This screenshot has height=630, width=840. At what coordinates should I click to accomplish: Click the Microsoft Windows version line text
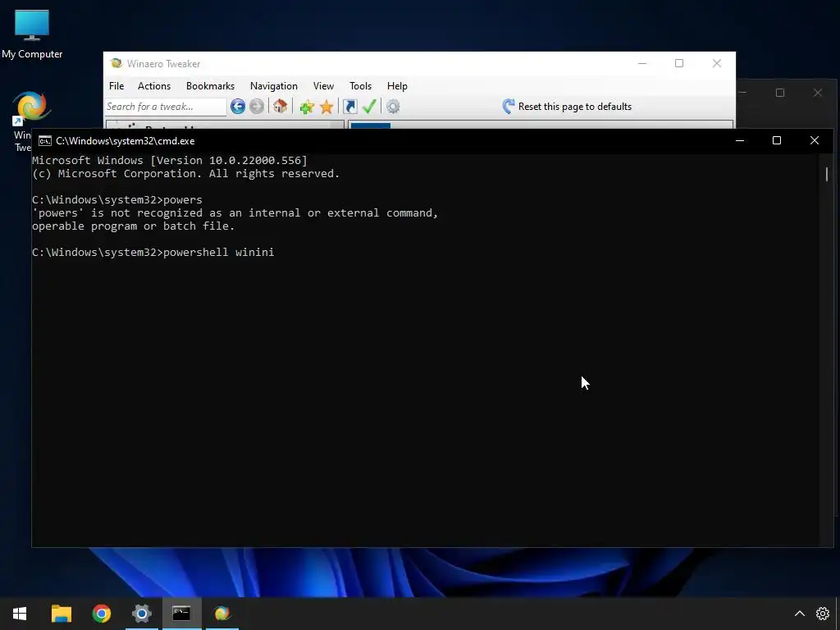tap(170, 160)
